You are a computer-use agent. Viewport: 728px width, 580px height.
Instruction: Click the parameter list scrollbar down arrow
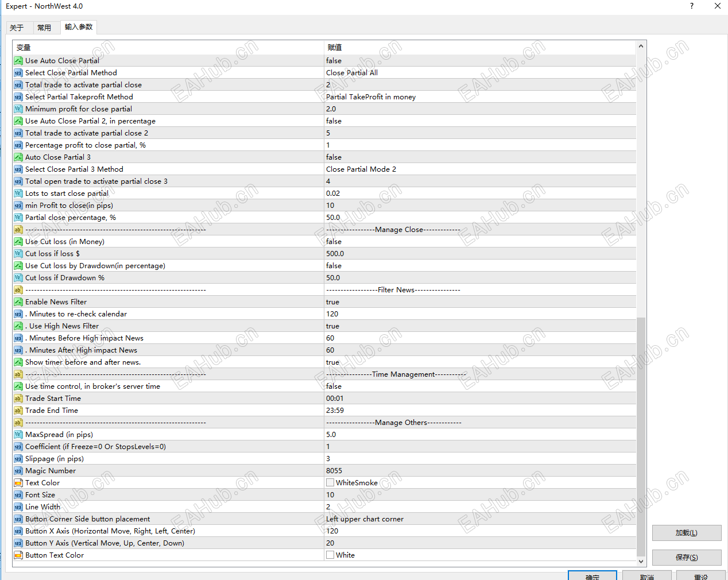(641, 561)
